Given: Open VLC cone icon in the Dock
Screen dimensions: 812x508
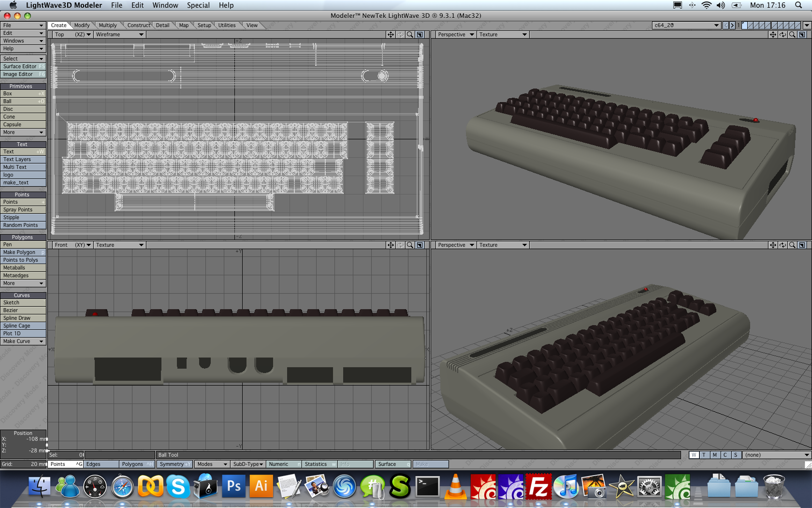Looking at the screenshot, I should click(455, 486).
